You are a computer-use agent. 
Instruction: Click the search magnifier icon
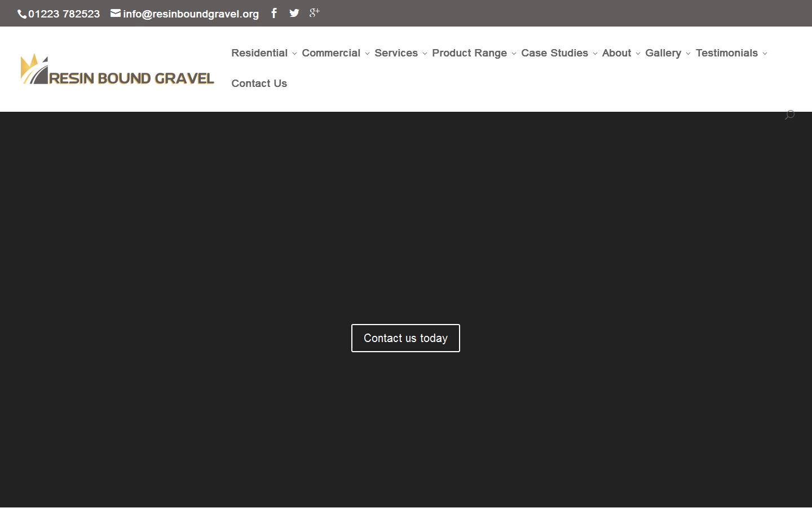point(789,115)
